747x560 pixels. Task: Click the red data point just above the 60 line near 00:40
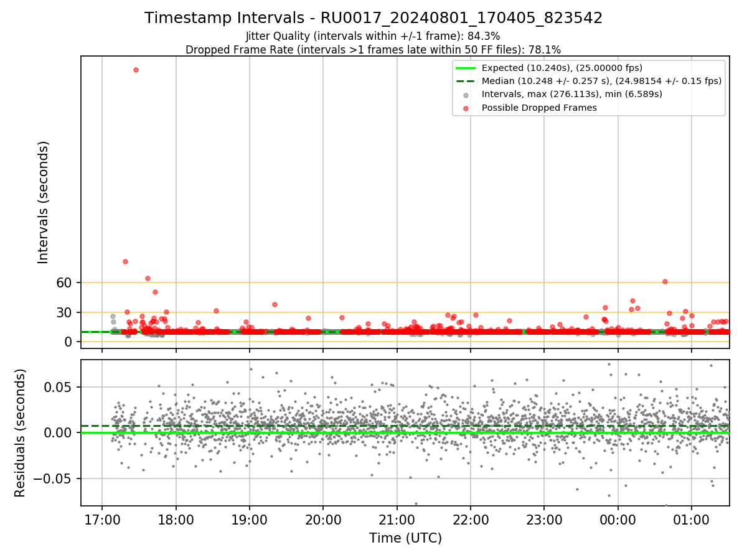tap(665, 281)
